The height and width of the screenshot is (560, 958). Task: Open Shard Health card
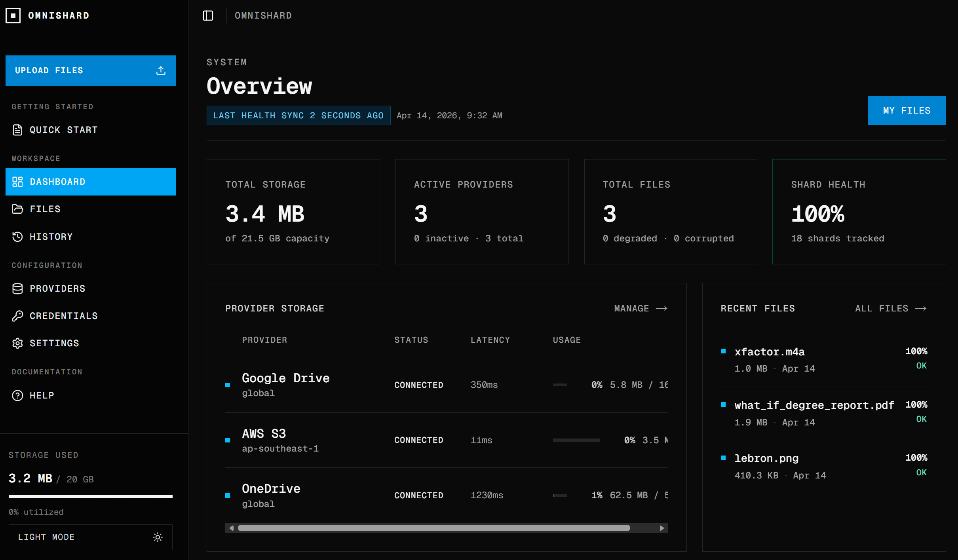click(859, 212)
